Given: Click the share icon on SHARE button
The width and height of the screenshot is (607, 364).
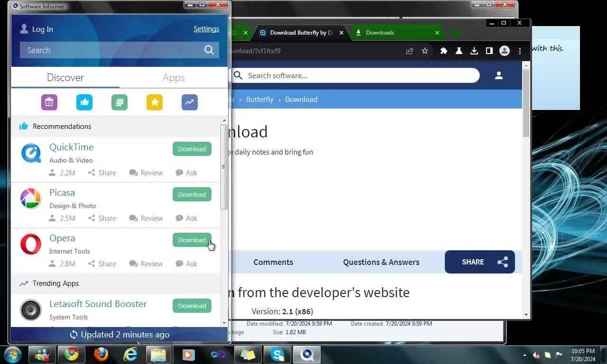Looking at the screenshot, I should (503, 262).
